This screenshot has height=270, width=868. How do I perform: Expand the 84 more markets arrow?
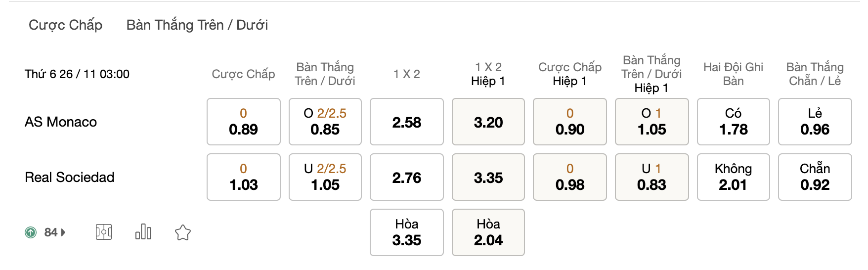[x=63, y=232]
